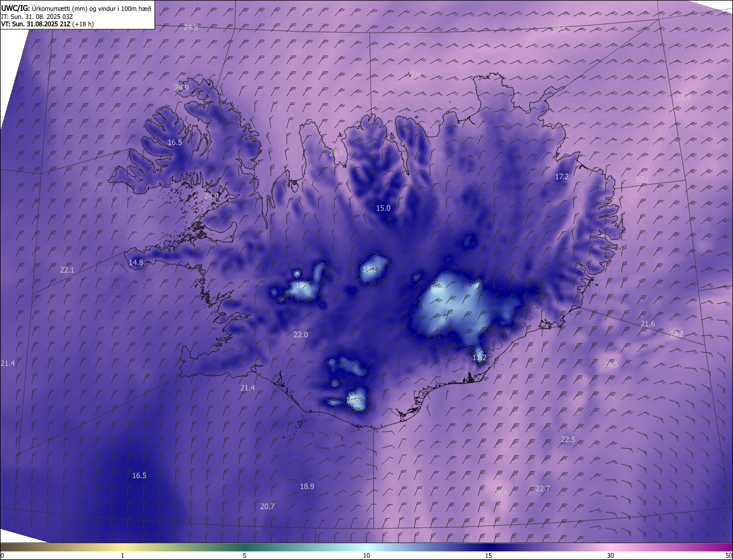Click the 24.9 value label on the map
733x560 pixels.
coord(182,88)
